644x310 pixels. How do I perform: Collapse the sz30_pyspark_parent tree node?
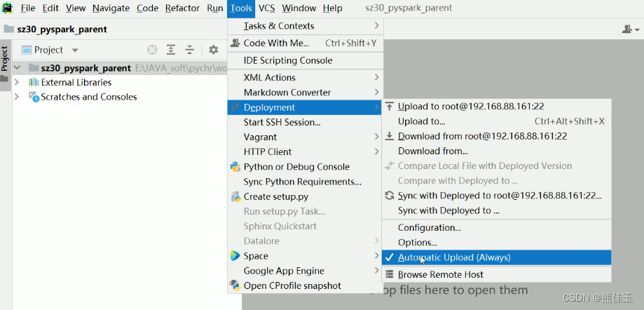tap(17, 68)
